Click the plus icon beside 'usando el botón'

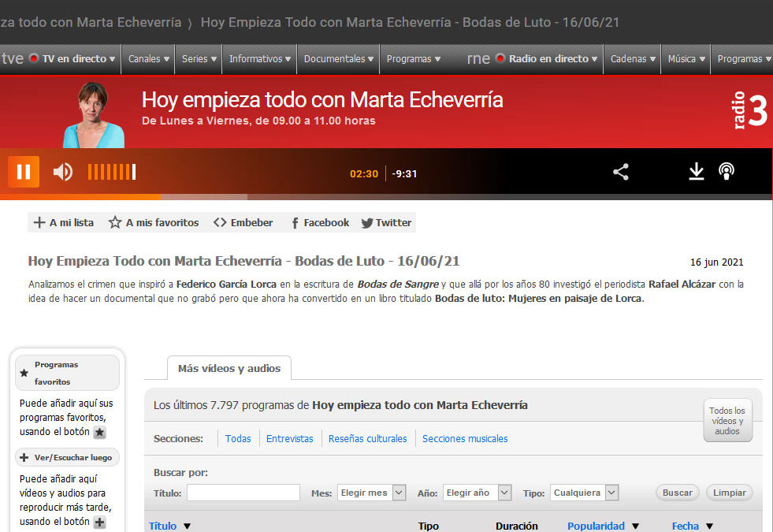99,522
